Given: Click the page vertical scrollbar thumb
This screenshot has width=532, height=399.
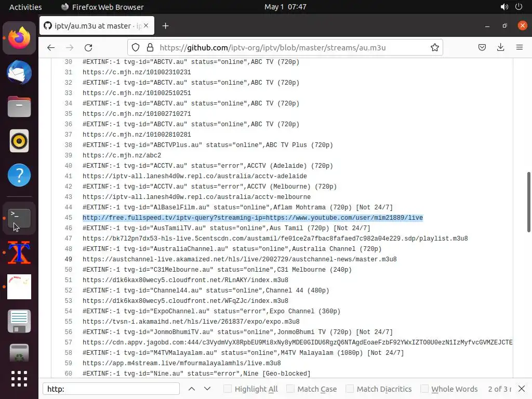Looking at the screenshot, I should (x=528, y=202).
